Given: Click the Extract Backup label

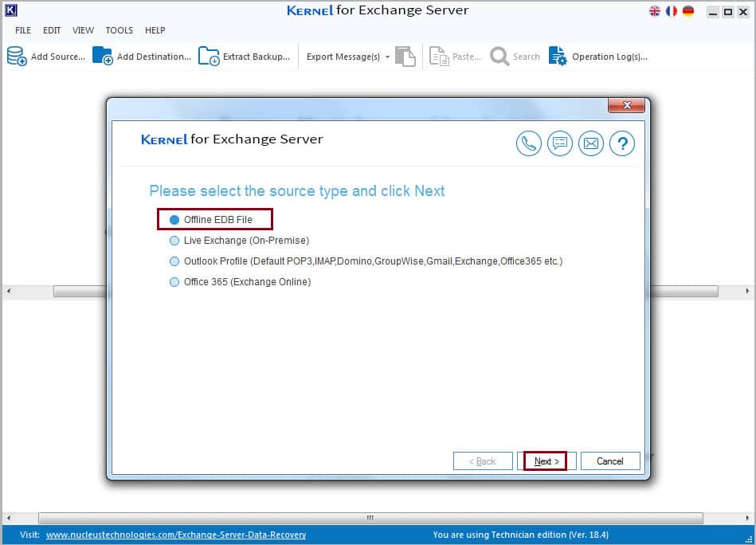Looking at the screenshot, I should pyautogui.click(x=257, y=57).
